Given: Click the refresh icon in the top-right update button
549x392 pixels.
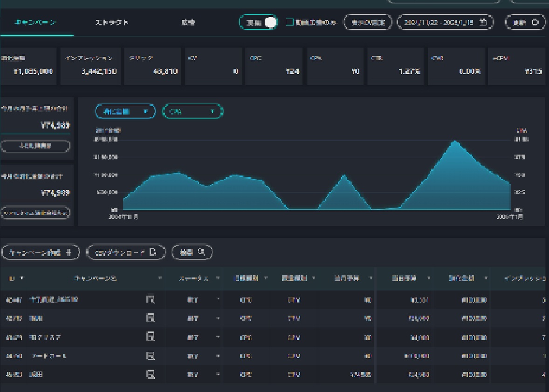Looking at the screenshot, I should 535,22.
